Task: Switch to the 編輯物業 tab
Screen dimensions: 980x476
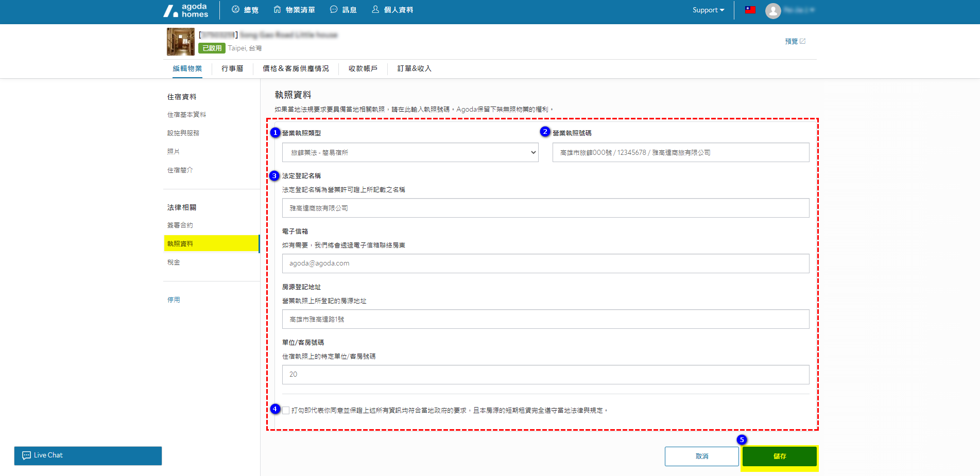Action: click(187, 68)
